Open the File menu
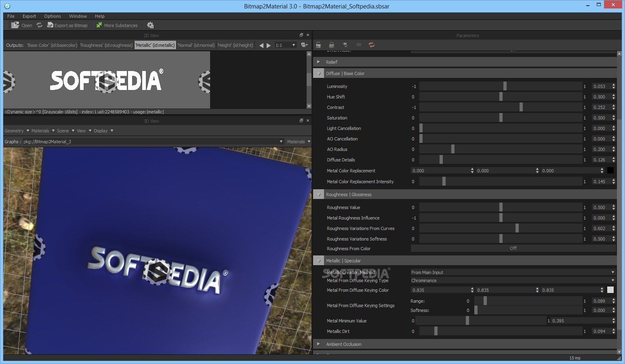The height and width of the screenshot is (364, 625). (x=11, y=16)
